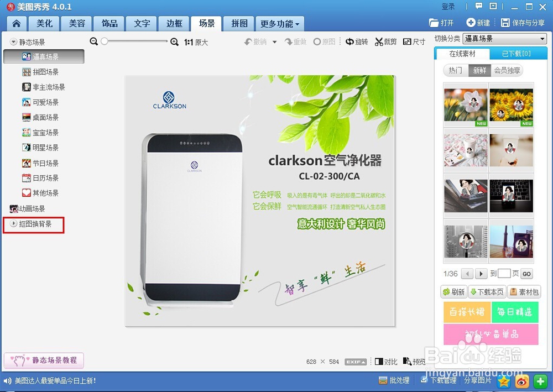Select 日历场景 category

click(40, 178)
